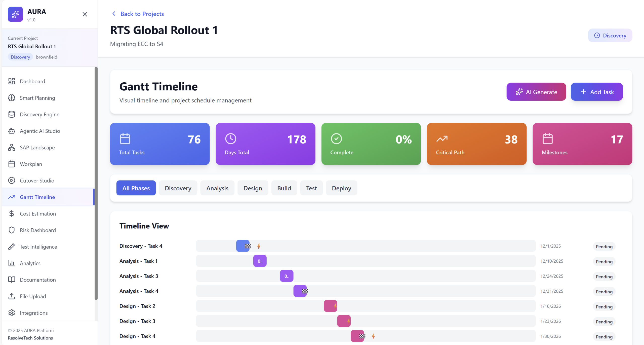Screen dimensions: 644x345
Task: Click SAP Landscape network icon
Action: pyautogui.click(x=12, y=148)
